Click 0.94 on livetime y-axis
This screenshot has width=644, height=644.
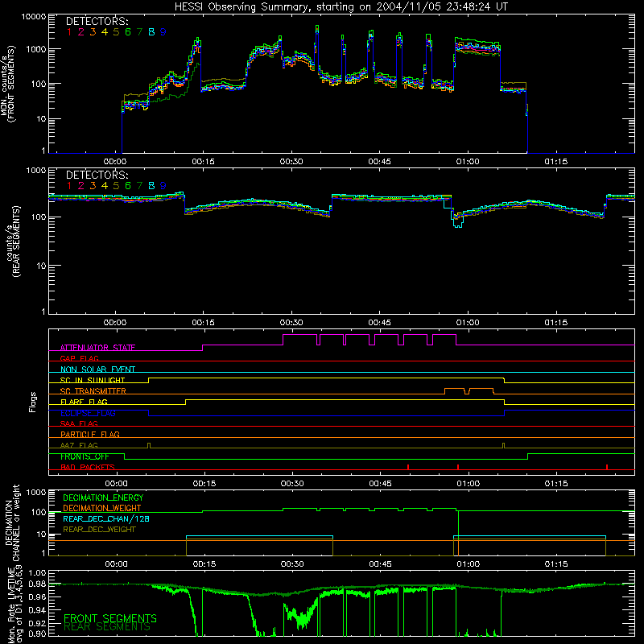point(38,609)
